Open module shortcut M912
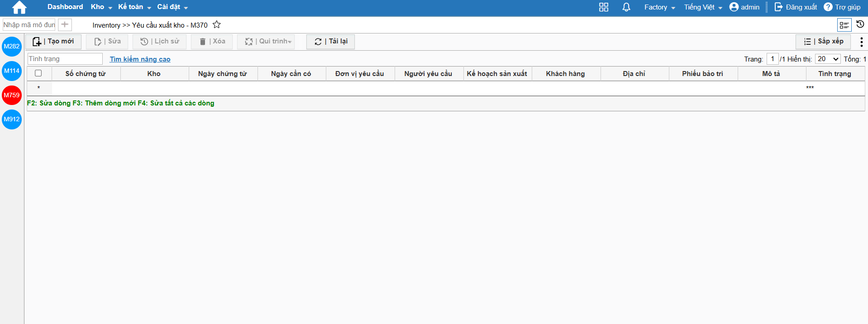 coord(12,119)
